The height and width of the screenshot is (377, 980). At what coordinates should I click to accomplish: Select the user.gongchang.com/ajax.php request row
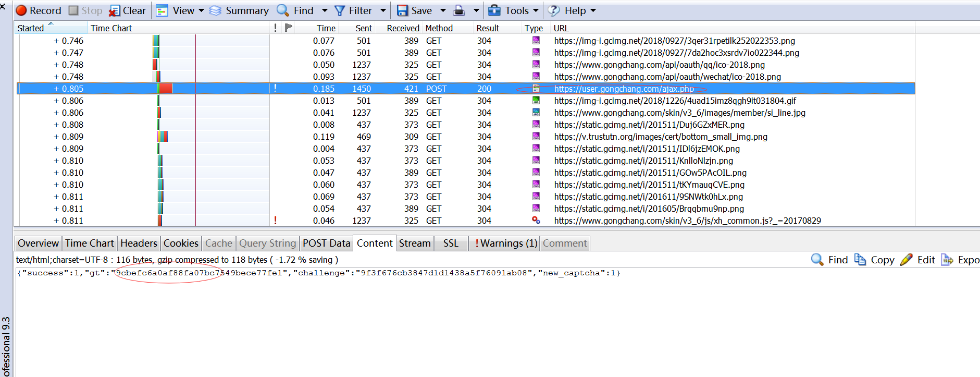point(624,89)
